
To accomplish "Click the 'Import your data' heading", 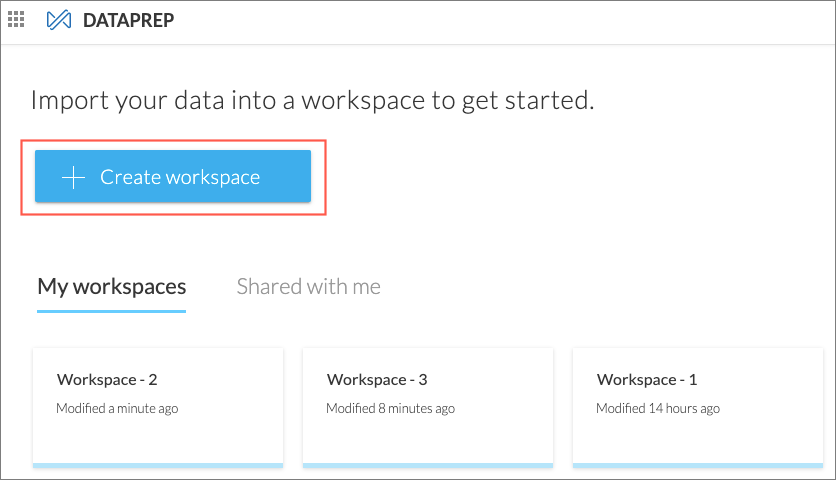I will click(x=313, y=100).
